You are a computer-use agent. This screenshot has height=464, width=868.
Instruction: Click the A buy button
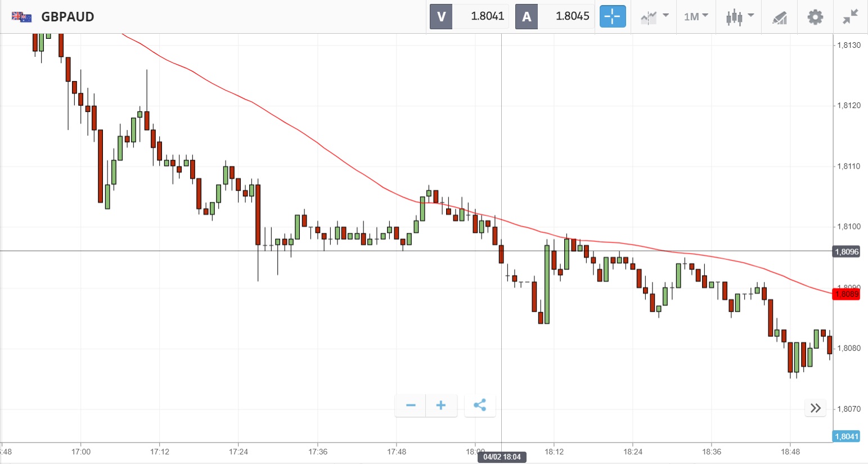527,16
